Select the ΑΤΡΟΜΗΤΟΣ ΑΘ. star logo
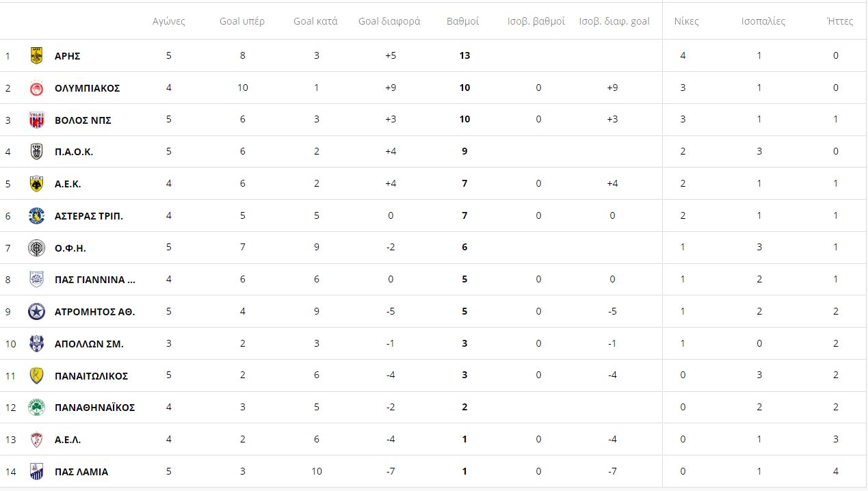868x491 pixels. tap(37, 312)
